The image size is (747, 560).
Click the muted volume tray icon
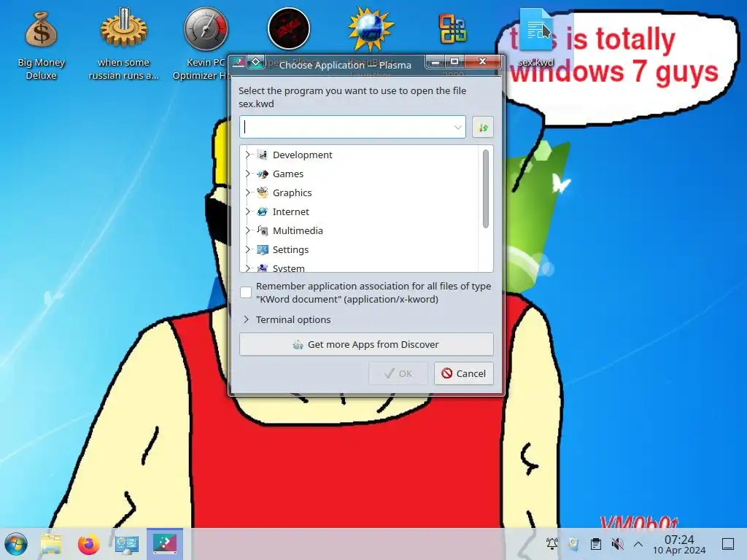point(617,544)
